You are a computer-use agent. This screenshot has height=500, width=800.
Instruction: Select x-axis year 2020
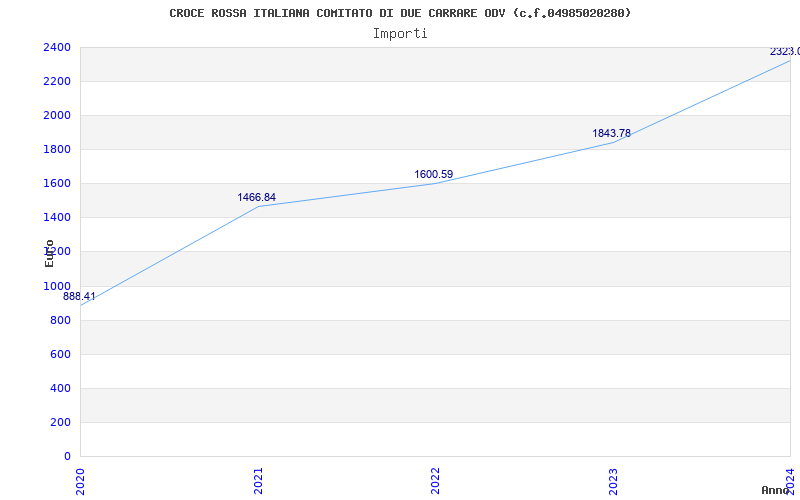point(80,481)
